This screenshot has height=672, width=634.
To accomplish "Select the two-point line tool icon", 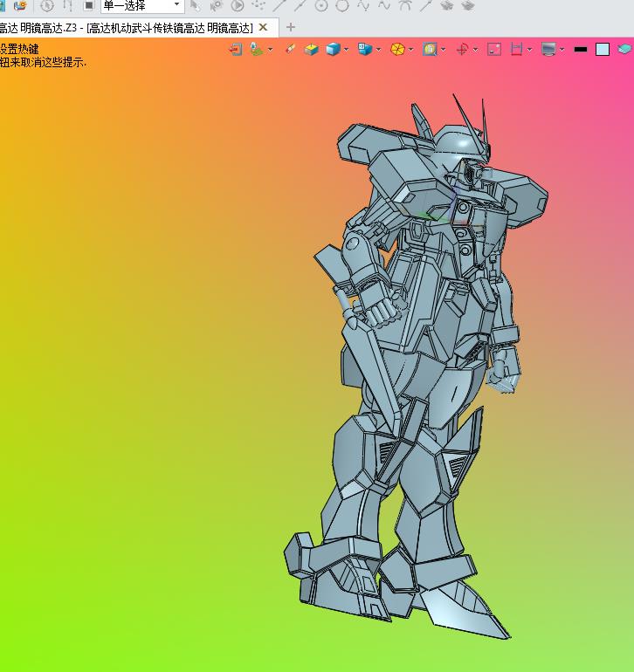I will coord(279,5).
